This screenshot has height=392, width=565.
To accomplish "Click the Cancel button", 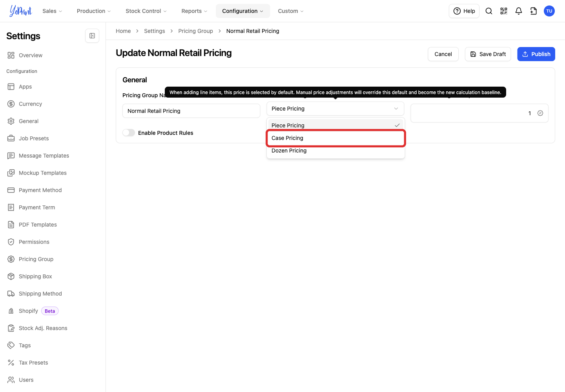I will tap(443, 54).
